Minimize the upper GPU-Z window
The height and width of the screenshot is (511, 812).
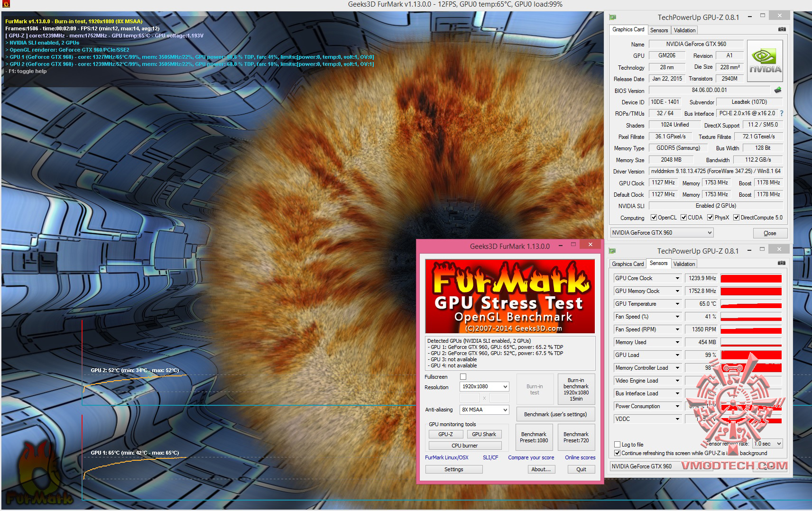750,17
